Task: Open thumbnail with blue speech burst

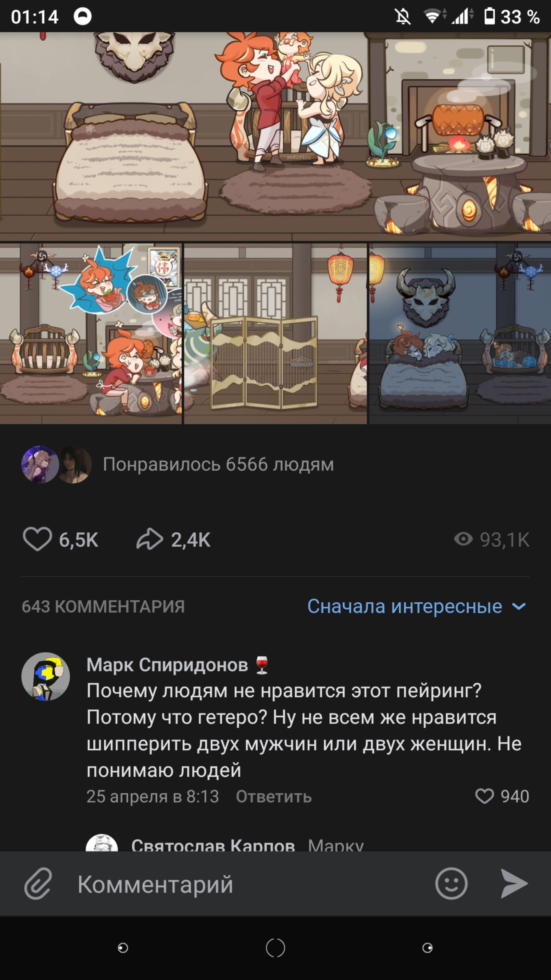Action: pyautogui.click(x=91, y=334)
